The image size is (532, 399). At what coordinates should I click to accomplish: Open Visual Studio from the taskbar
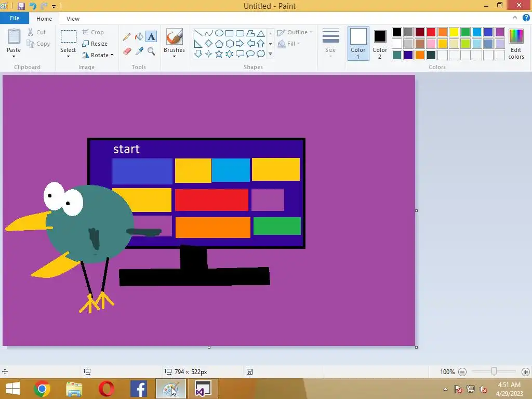pos(203,389)
